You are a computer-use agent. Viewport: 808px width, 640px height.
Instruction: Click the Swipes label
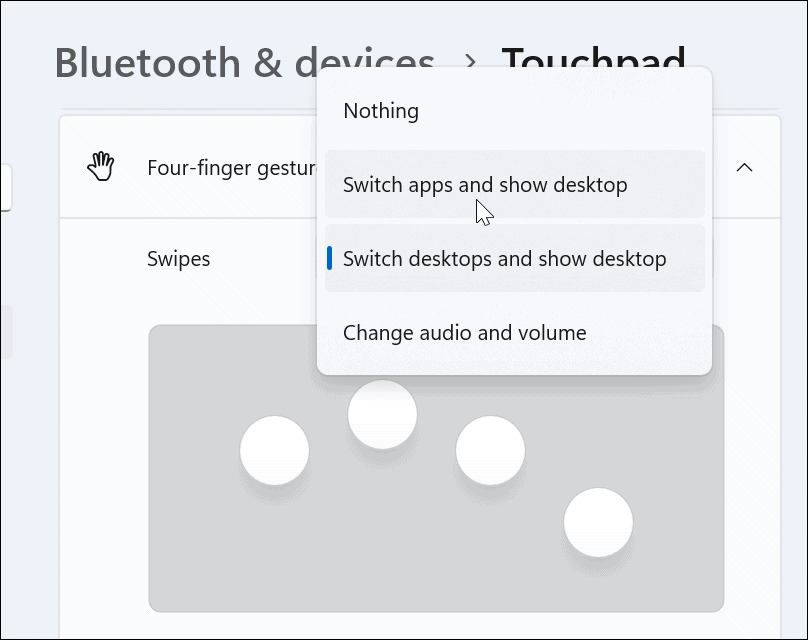point(178,258)
